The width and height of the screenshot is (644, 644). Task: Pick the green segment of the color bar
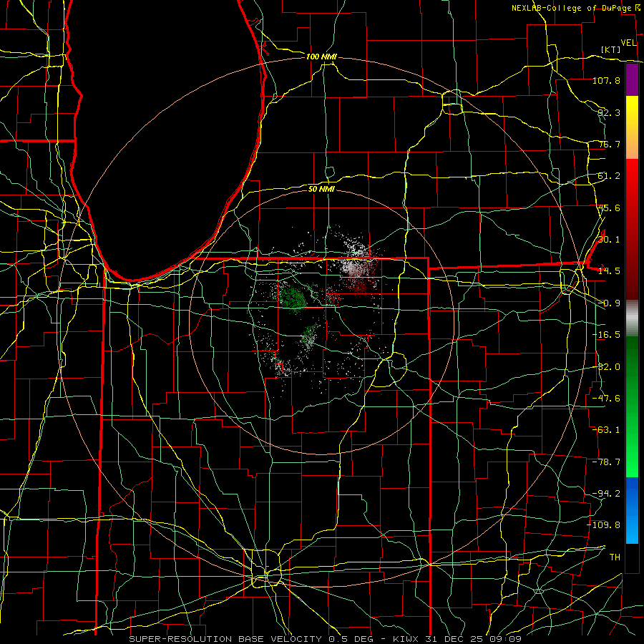pyautogui.click(x=632, y=406)
